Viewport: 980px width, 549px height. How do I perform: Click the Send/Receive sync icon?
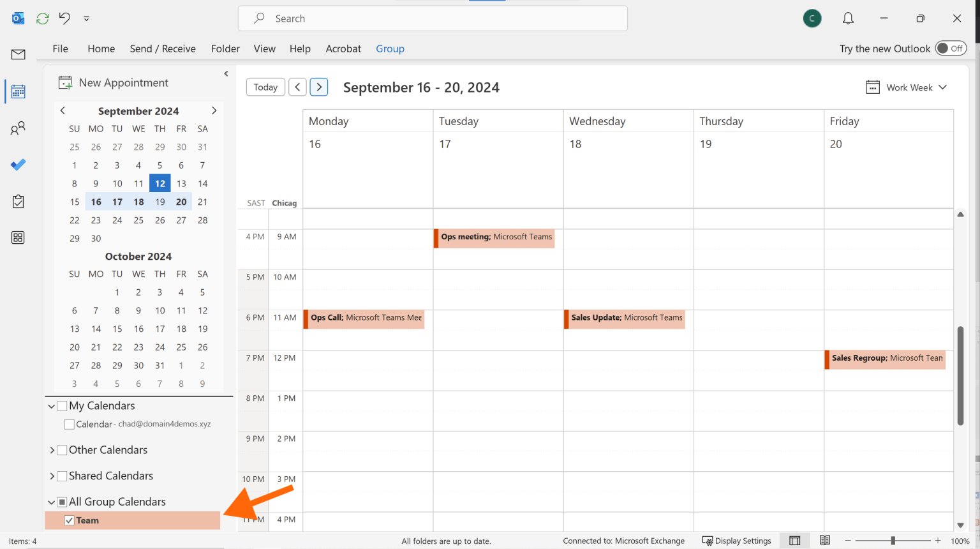click(x=43, y=19)
